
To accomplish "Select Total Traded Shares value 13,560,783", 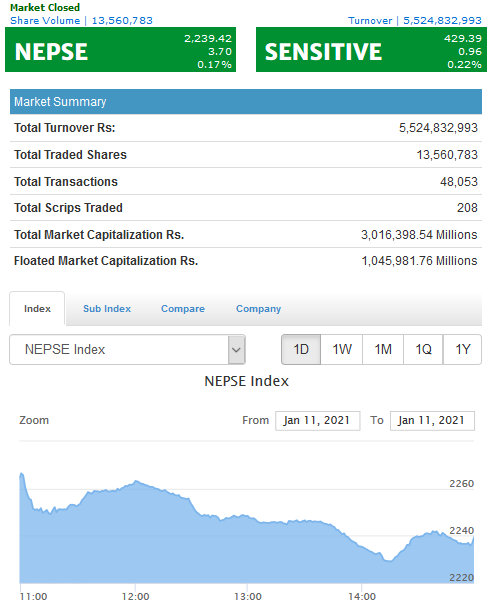I will point(447,155).
